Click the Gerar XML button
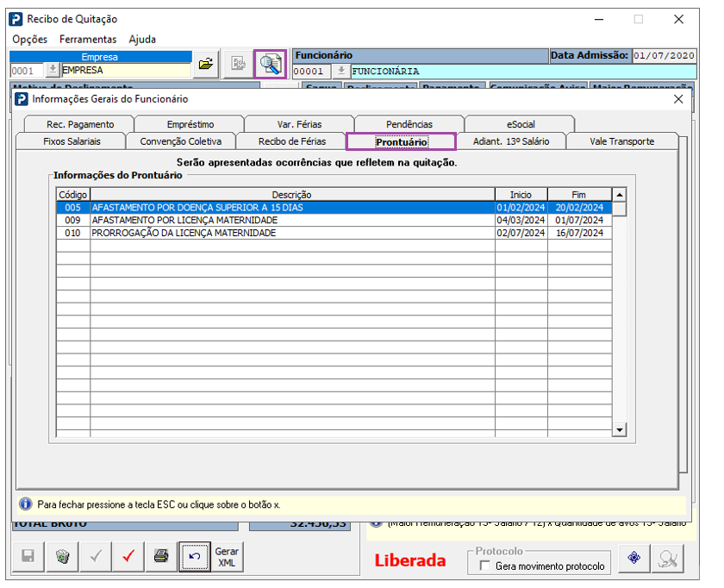This screenshot has height=588, width=724. coord(227,557)
